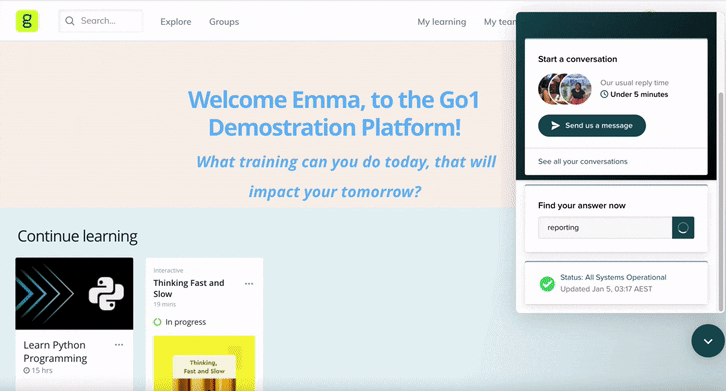Click the 'reporting' answer search field
The width and height of the screenshot is (726, 391).
[x=605, y=227]
